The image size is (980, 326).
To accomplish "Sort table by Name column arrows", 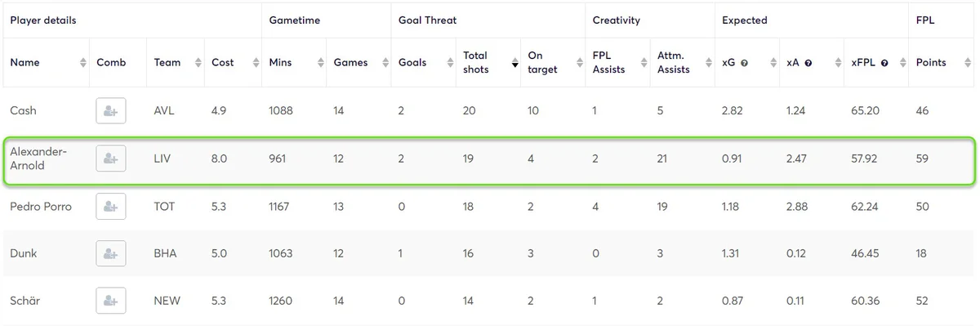I will pos(82,63).
